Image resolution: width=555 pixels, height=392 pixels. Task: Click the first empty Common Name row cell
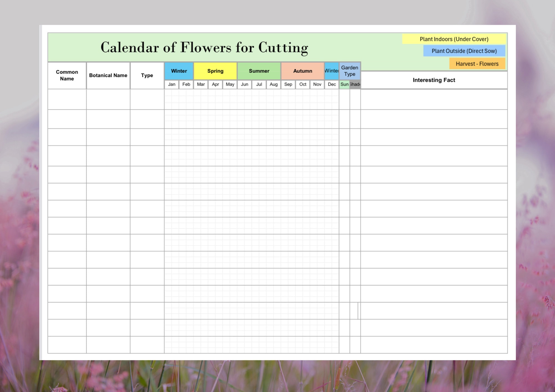(x=66, y=99)
